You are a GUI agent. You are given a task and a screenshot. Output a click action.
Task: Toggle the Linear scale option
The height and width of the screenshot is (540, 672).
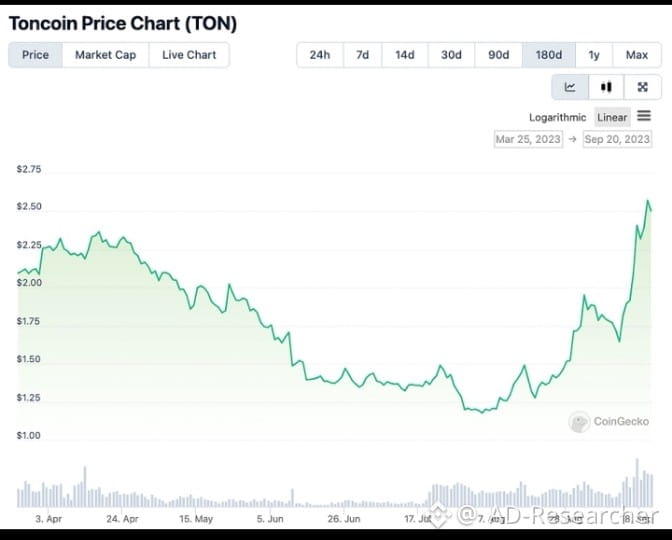612,117
